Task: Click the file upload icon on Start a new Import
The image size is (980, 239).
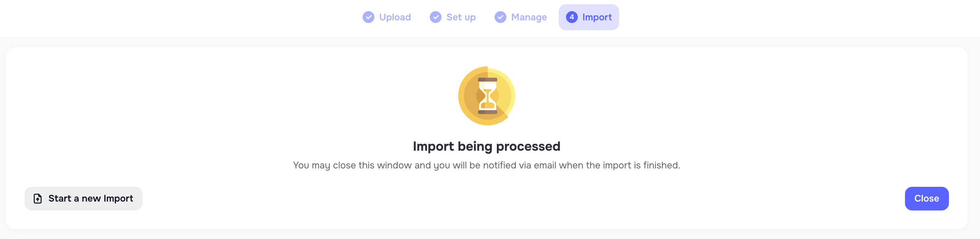Action: click(x=37, y=198)
